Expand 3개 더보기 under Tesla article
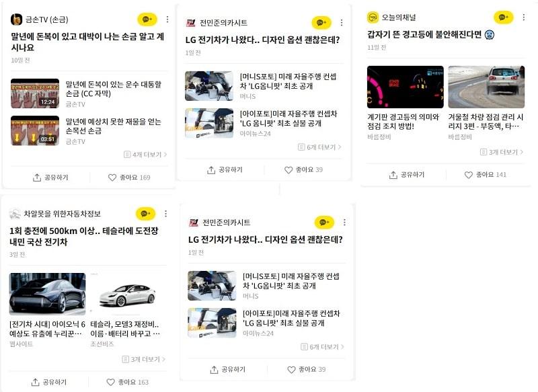 point(144,360)
